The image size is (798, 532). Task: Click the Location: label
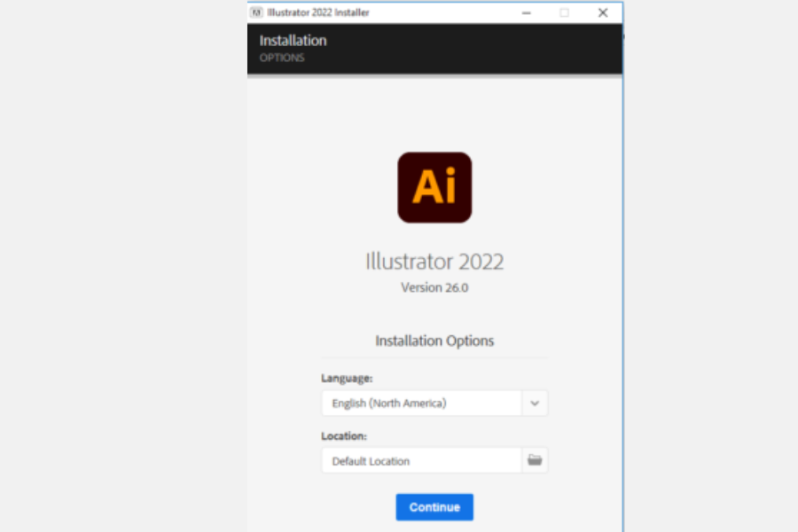[344, 436]
